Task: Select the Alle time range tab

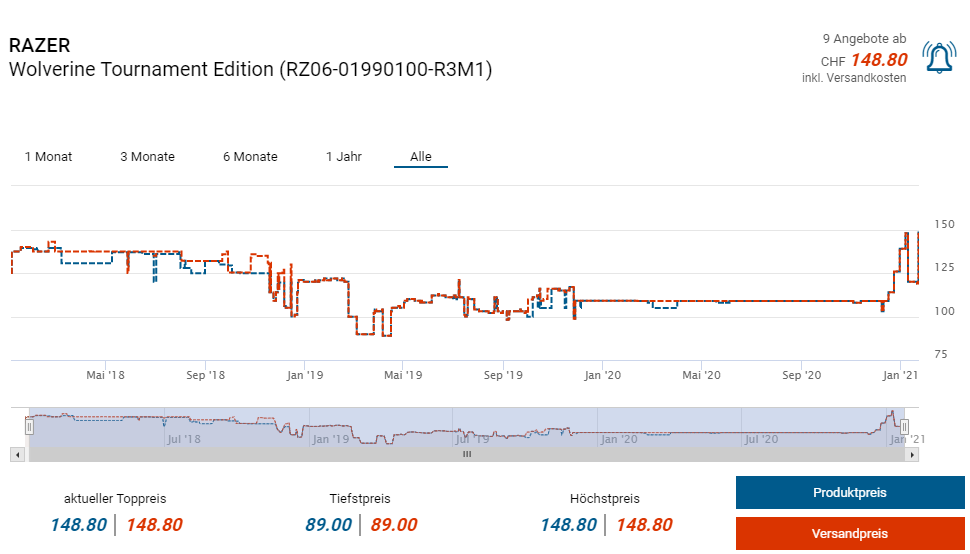Action: 420,157
